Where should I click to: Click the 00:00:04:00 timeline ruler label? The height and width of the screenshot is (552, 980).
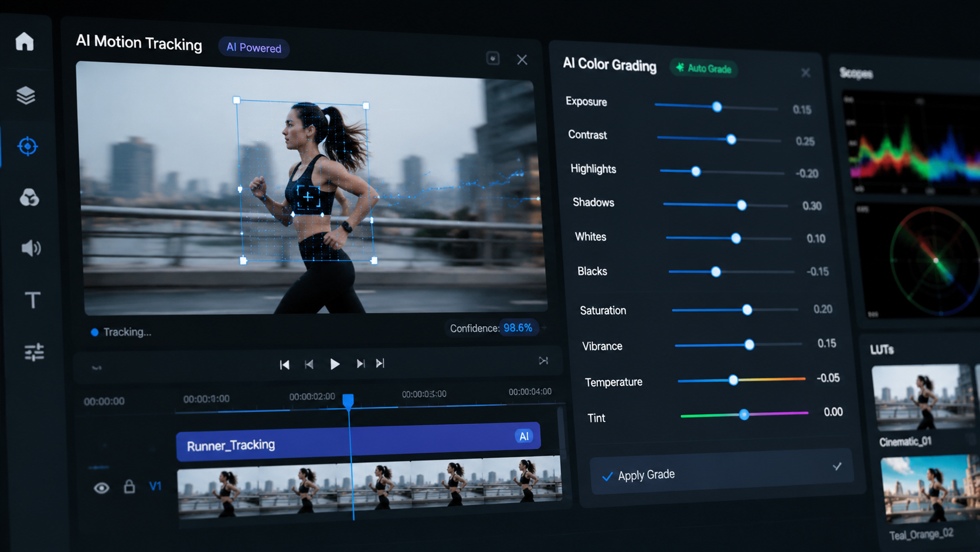(x=530, y=391)
